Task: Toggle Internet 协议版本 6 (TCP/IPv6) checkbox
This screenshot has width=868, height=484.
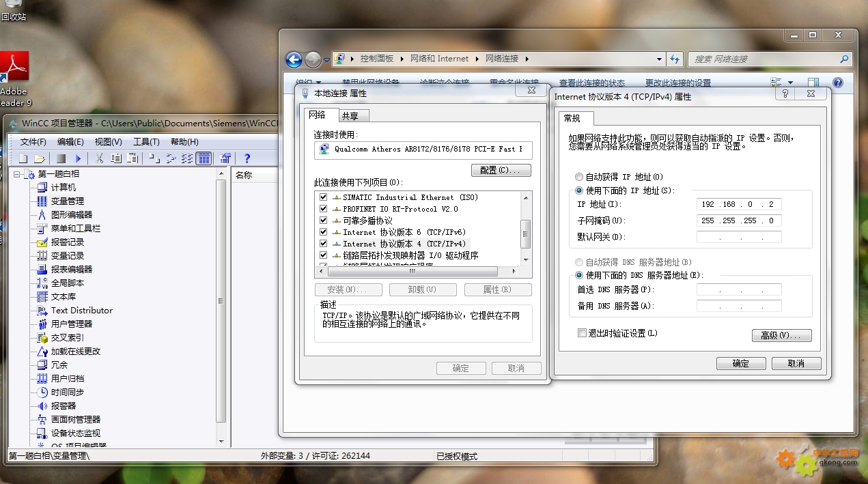Action: click(x=324, y=232)
